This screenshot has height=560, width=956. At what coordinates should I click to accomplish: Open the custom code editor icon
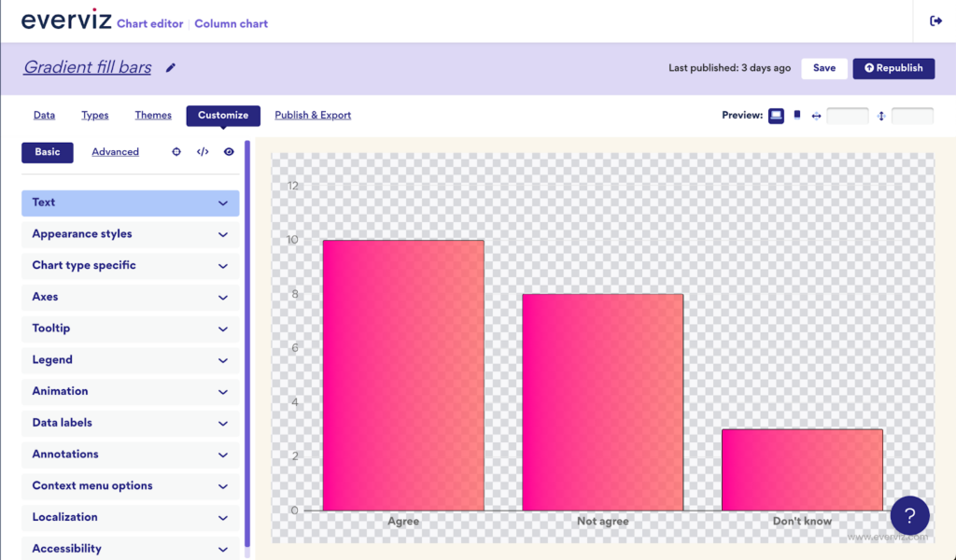point(203,151)
